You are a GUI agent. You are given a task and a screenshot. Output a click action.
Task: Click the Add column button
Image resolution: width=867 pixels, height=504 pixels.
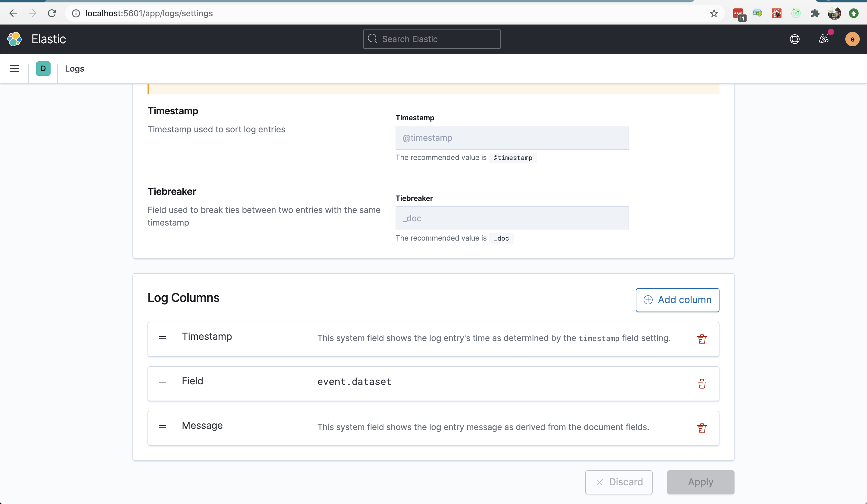[x=677, y=300]
